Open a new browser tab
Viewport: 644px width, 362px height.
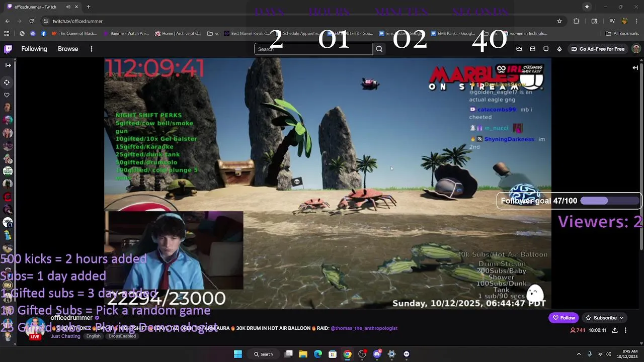pos(88,7)
